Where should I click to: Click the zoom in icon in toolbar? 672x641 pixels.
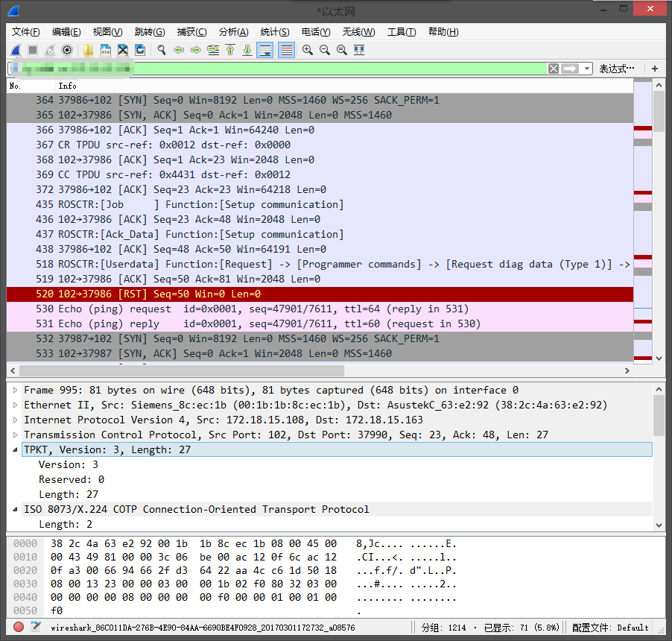click(x=307, y=50)
